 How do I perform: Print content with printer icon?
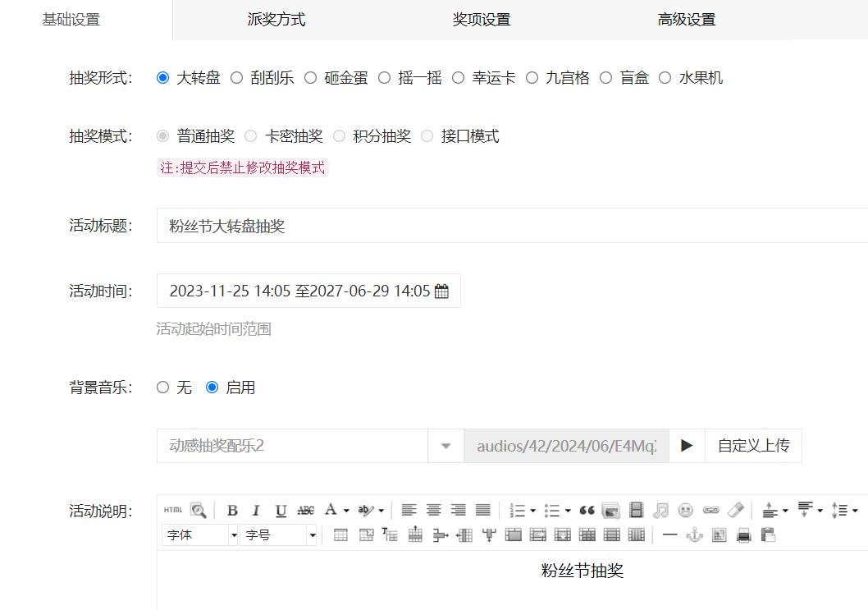(x=744, y=535)
